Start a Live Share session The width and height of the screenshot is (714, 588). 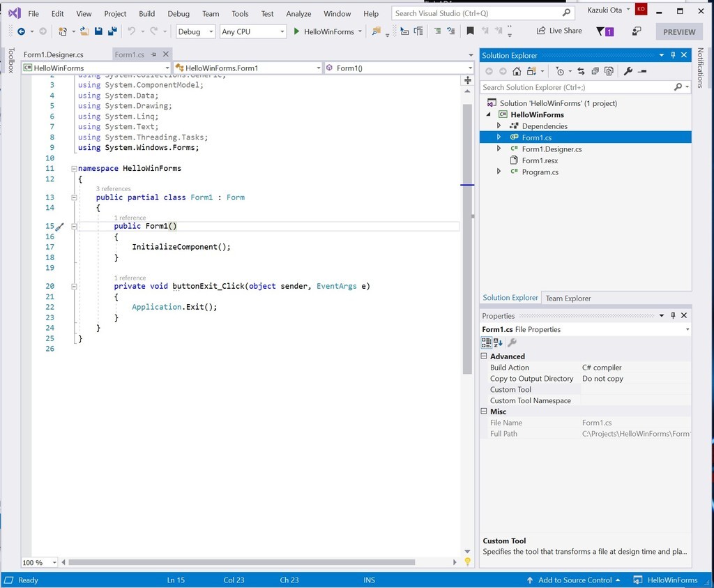tap(559, 31)
